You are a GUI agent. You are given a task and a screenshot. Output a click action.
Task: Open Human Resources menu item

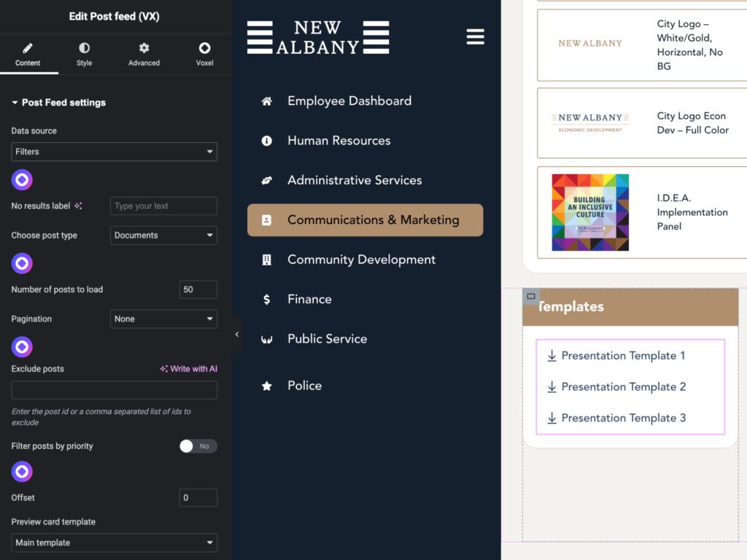338,141
